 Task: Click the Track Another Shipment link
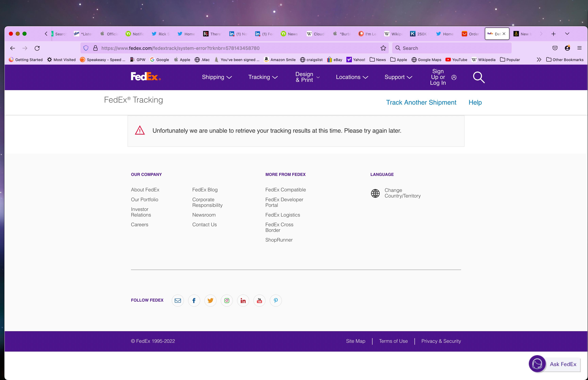coord(421,102)
